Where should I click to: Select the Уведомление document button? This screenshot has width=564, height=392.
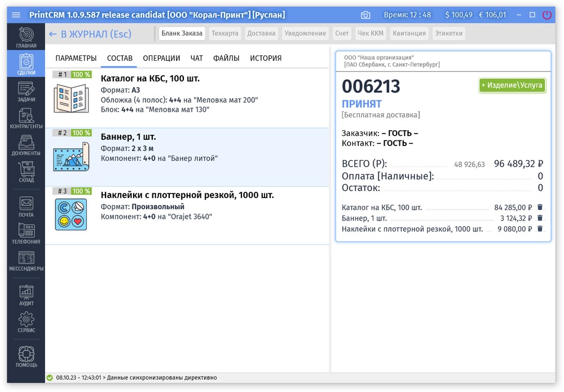tap(305, 33)
